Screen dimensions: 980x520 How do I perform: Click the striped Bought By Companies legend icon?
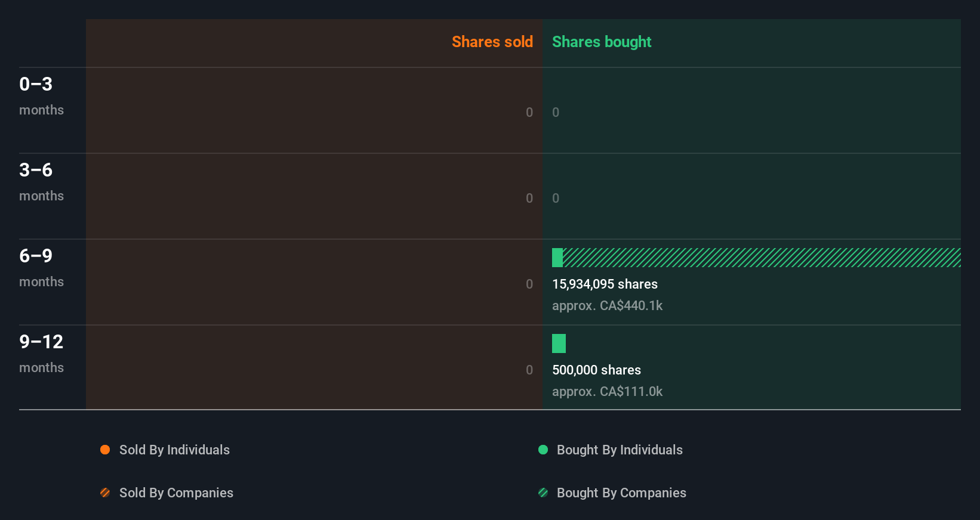point(543,493)
